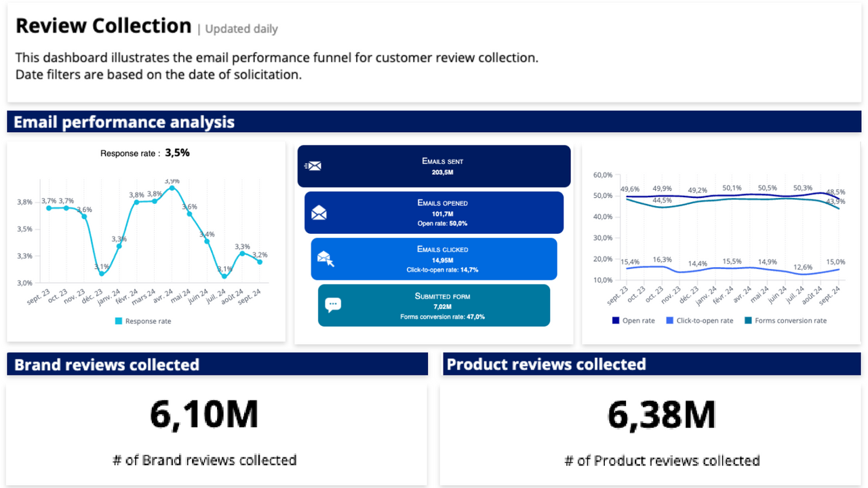Click the envelope-with-cursor icon on Emails Clicked
The image size is (868, 488).
coord(325,258)
